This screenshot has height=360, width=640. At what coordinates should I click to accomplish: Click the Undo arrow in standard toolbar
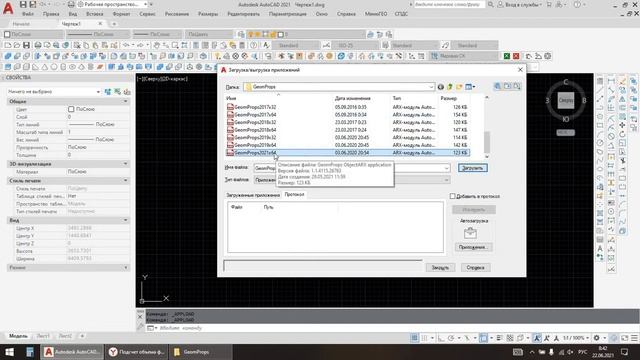[126, 45]
